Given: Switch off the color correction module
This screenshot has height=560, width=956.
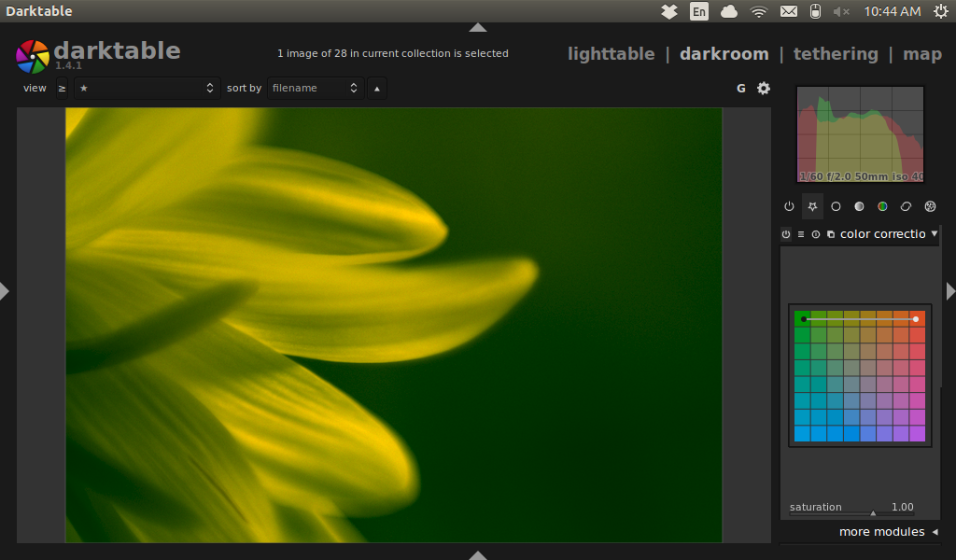Looking at the screenshot, I should (x=786, y=234).
